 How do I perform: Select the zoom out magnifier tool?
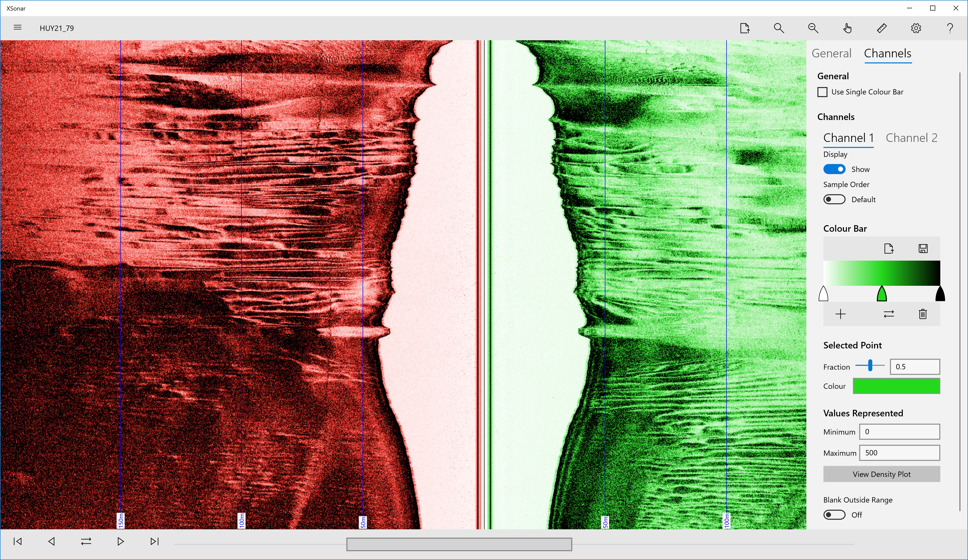click(x=813, y=28)
